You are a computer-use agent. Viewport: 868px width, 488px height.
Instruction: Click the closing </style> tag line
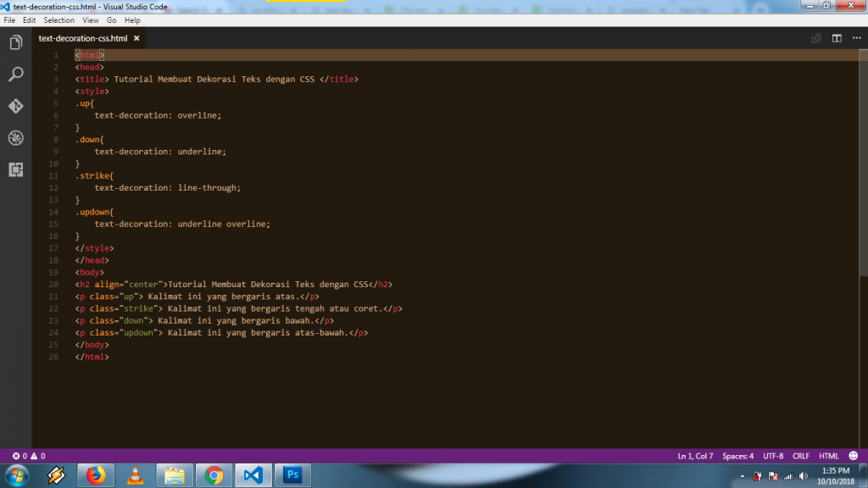coord(94,248)
